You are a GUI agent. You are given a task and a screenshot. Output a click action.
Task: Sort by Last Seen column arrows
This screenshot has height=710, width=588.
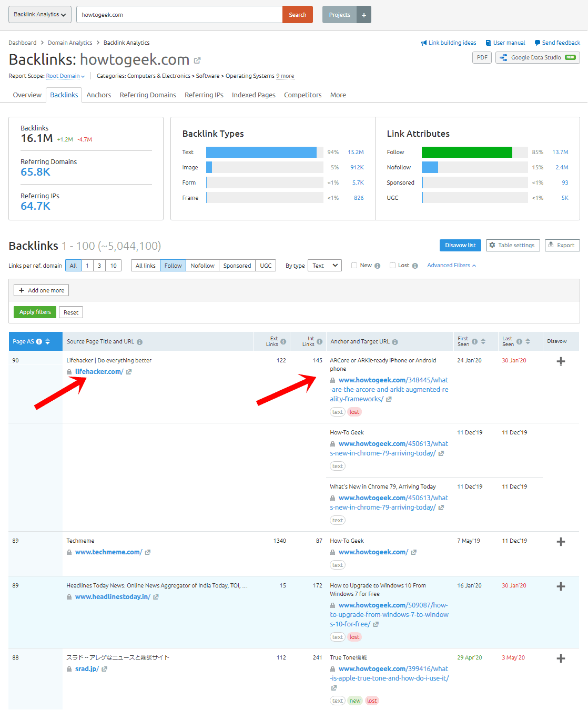528,342
